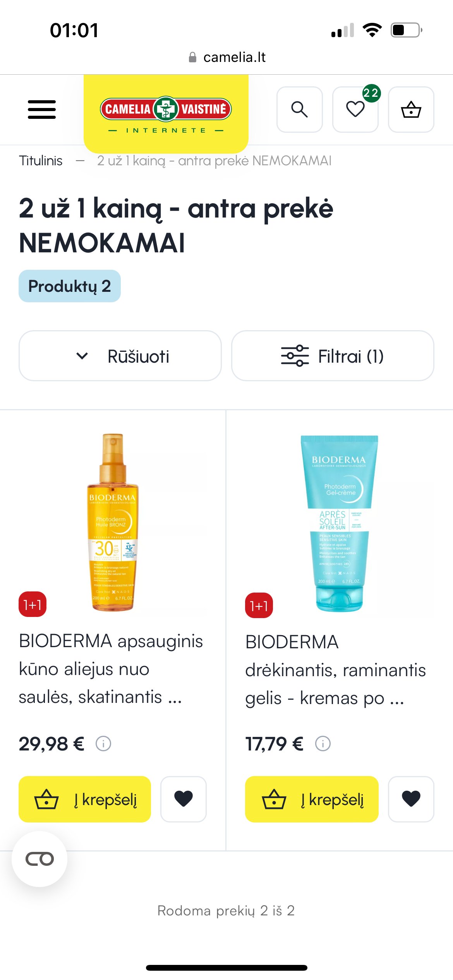Go to Titulinis breadcrumb link
Viewport: 453px width, 980px height.
tap(41, 161)
